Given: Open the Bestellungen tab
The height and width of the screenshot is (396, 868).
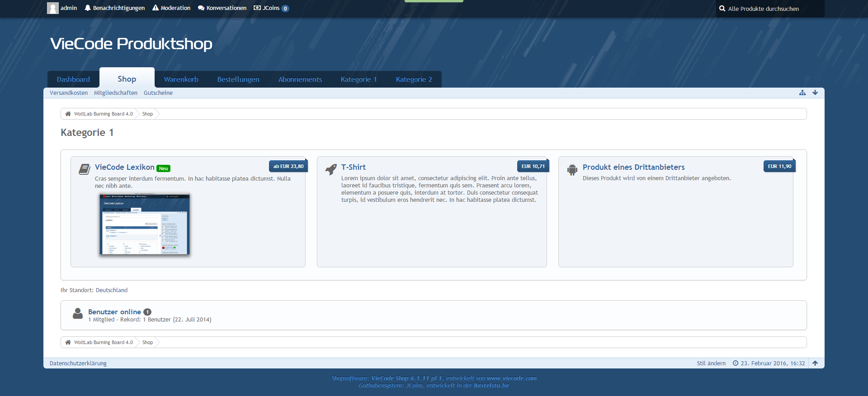Looking at the screenshot, I should [x=238, y=79].
